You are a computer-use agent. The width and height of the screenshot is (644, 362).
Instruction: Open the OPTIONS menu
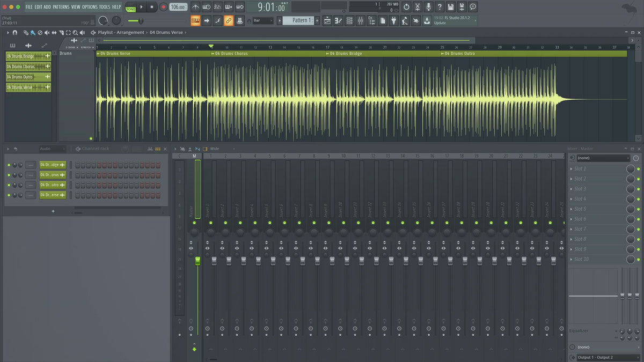(x=90, y=7)
